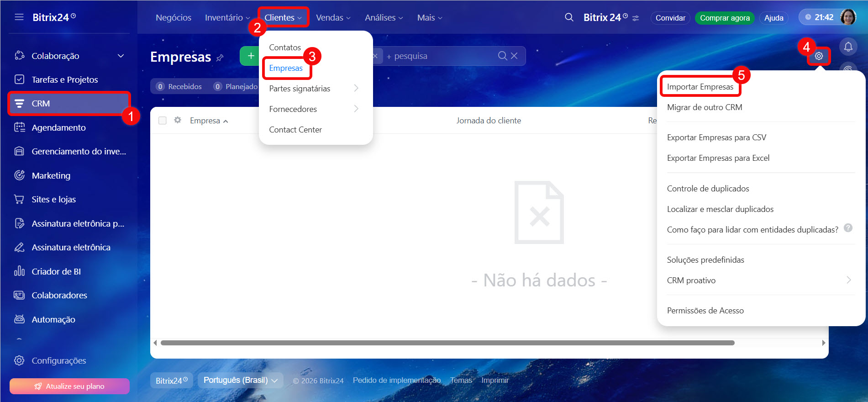Click the search magnifier in top bar
Viewport: 868px width, 402px height.
(569, 17)
